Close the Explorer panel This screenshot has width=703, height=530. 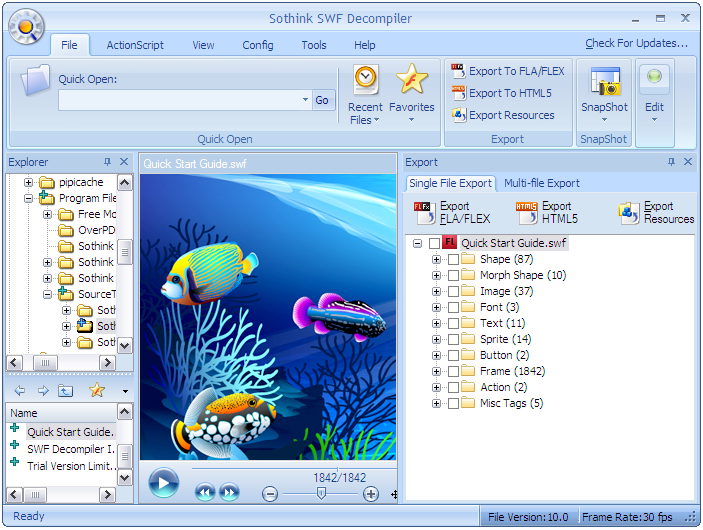[124, 161]
